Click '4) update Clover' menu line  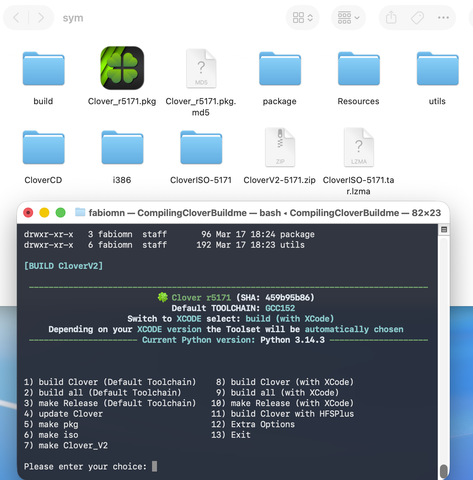point(63,414)
